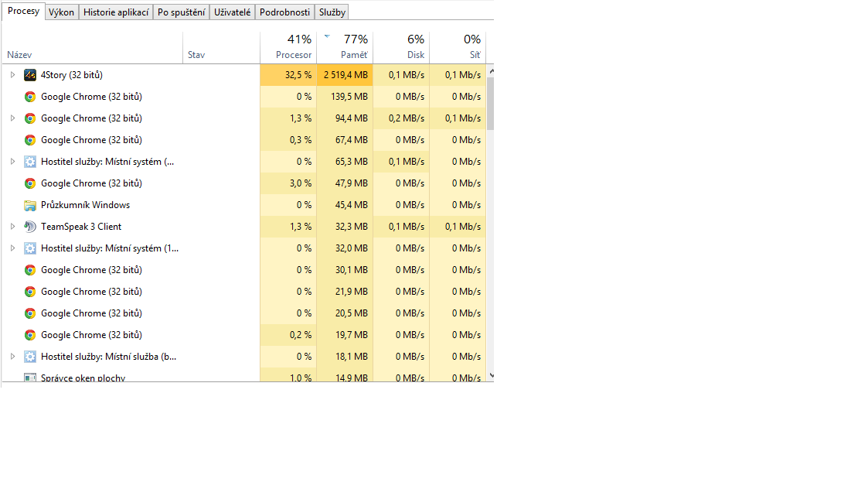
Task: Open the Podrobnosti tab
Action: coord(284,12)
